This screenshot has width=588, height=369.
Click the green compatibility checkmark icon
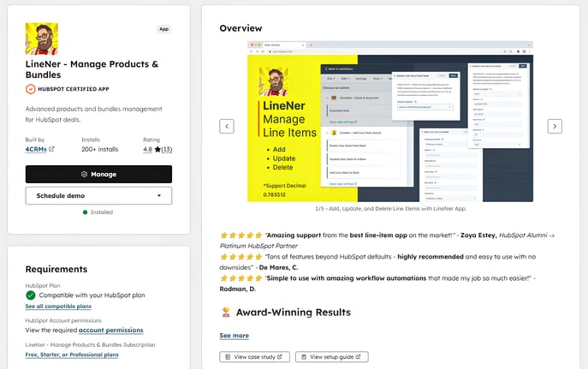pos(31,295)
